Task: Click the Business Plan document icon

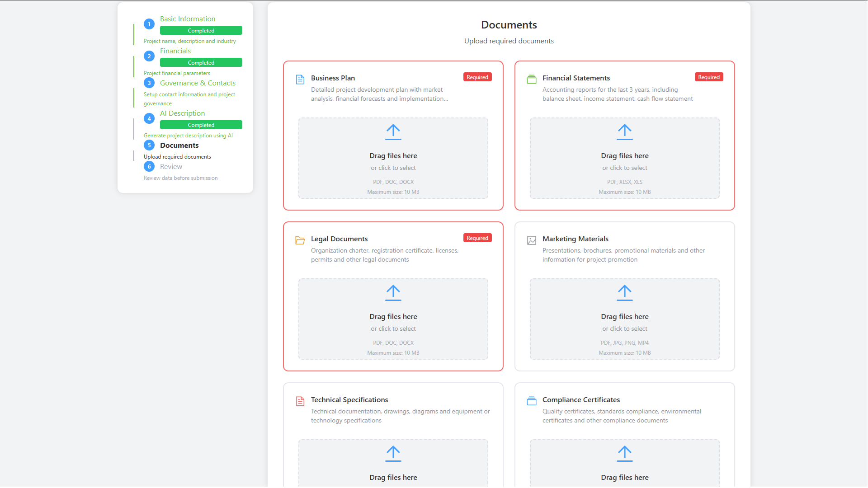Action: [x=300, y=79]
